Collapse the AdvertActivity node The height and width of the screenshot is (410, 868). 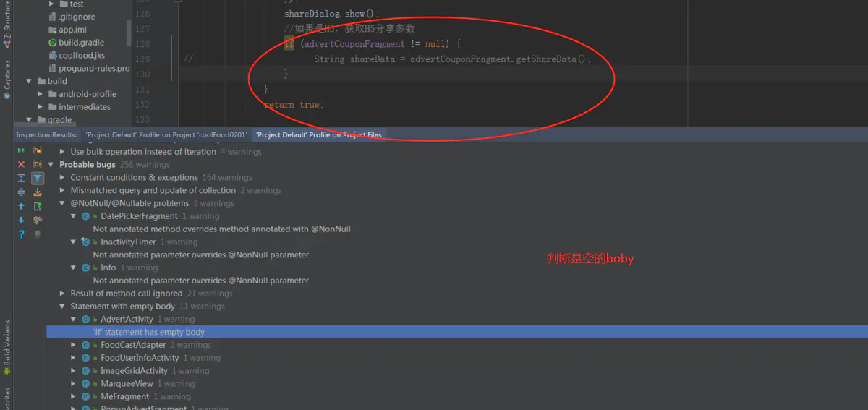point(74,320)
